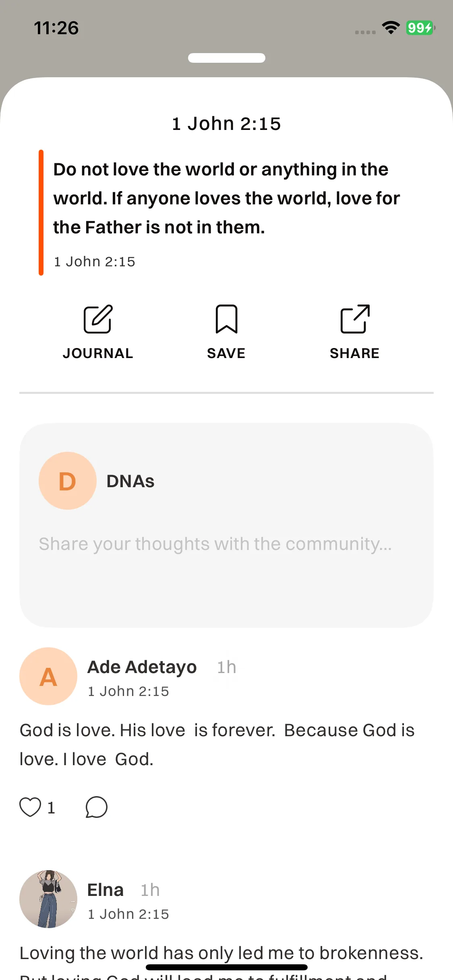Tap the Save bookmark icon
The height and width of the screenshot is (980, 453).
(226, 319)
